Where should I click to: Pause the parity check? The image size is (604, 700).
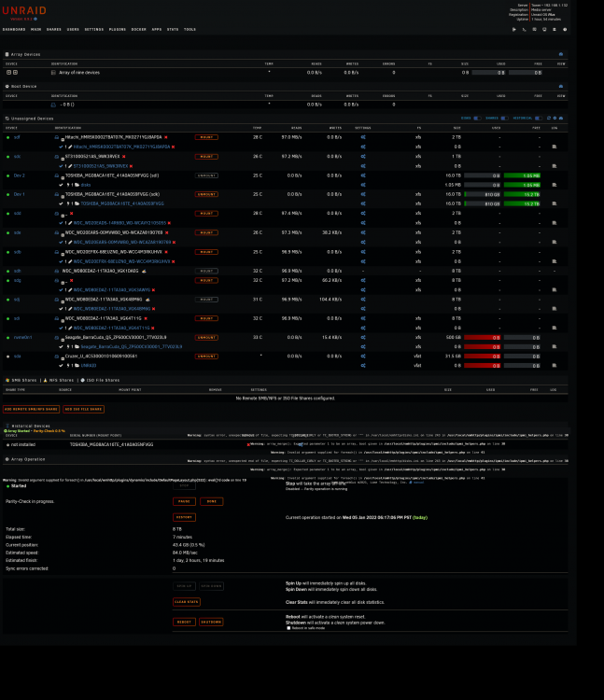tap(184, 501)
